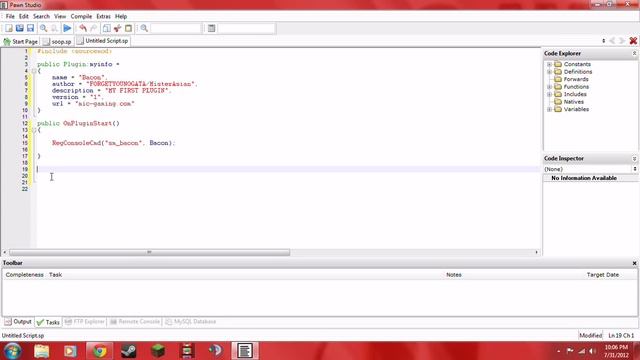Expand the Definitions tree node
The width and height of the screenshot is (640, 360).
coord(549,72)
